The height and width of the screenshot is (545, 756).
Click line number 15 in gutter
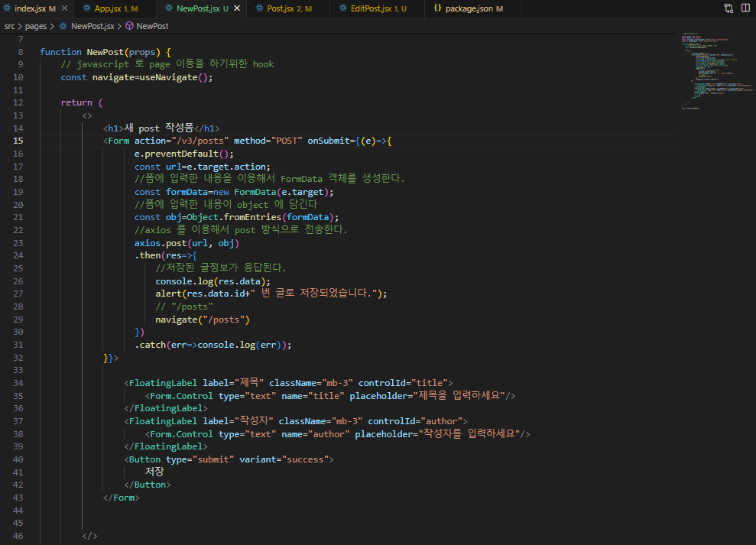click(18, 141)
